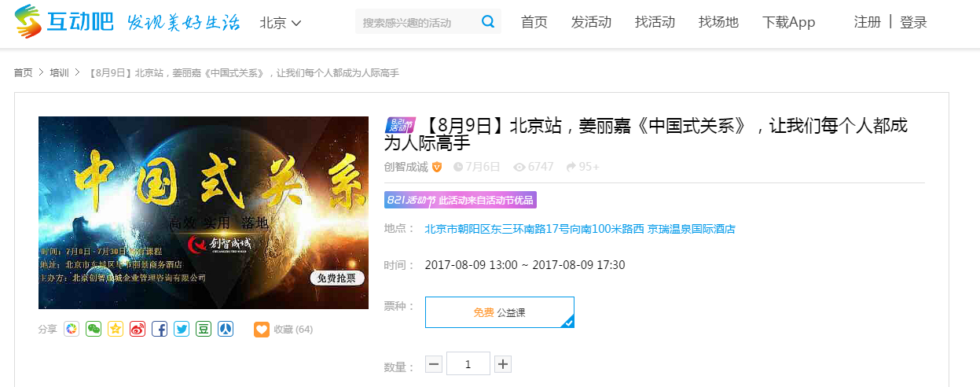Open the 北京 city dropdown

click(281, 23)
